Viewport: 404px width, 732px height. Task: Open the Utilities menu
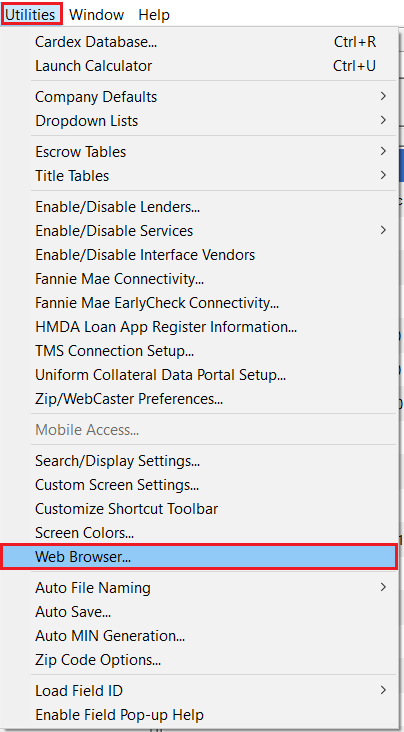(x=31, y=14)
